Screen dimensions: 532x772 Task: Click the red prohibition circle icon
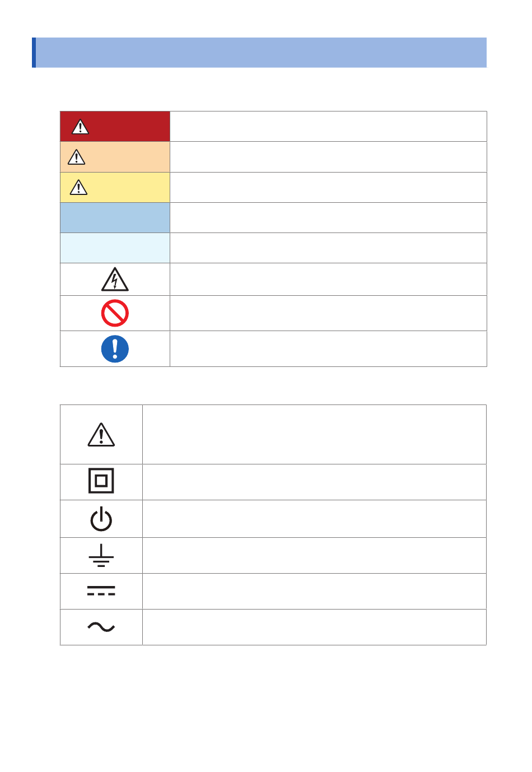pos(115,313)
